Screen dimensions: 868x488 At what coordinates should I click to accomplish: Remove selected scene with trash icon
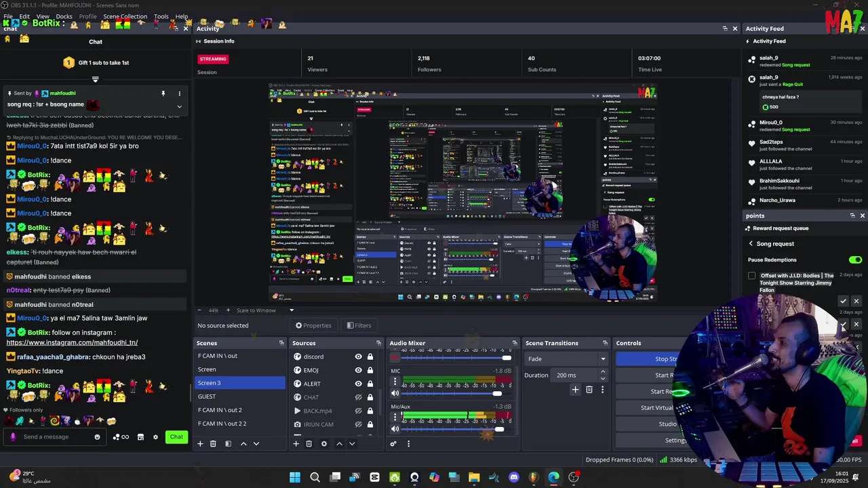(213, 444)
